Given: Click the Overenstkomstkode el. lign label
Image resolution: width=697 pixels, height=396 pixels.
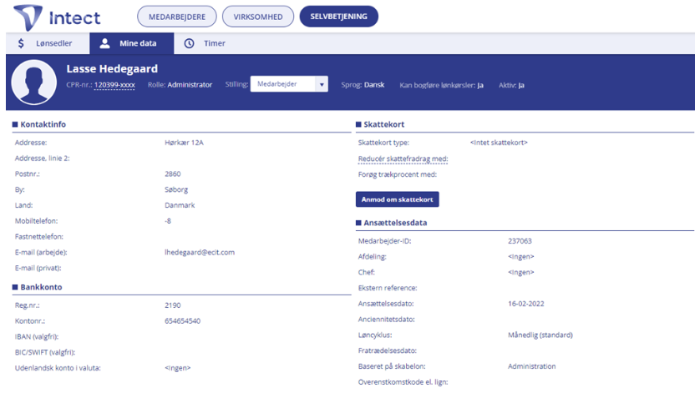Looking at the screenshot, I should point(403,382).
